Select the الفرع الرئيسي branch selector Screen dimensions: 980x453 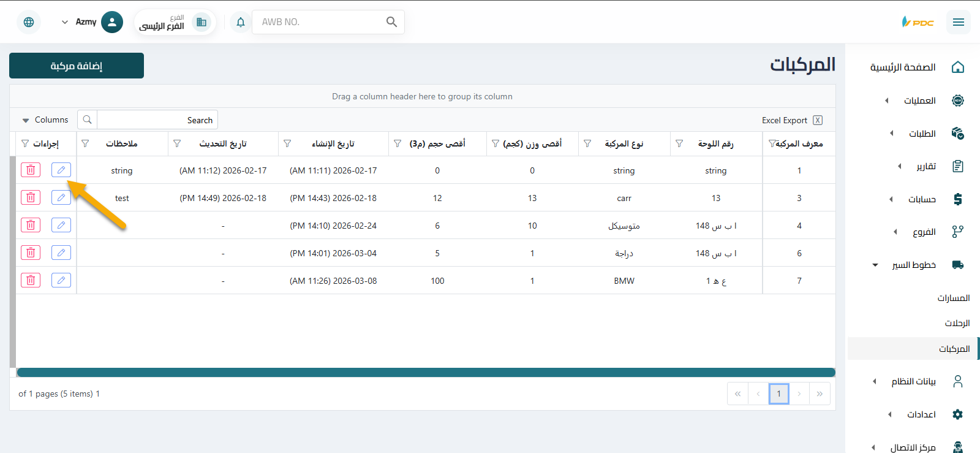[x=175, y=22]
